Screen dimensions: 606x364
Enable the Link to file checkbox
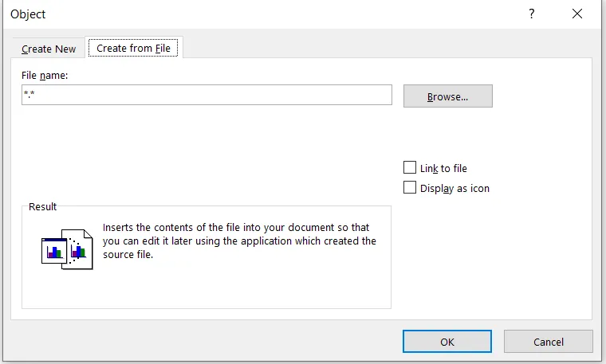coord(410,168)
